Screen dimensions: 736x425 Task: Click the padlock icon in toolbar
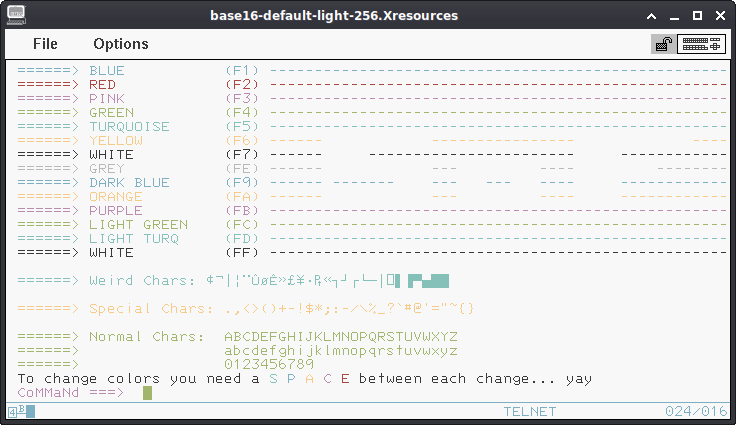click(x=664, y=44)
